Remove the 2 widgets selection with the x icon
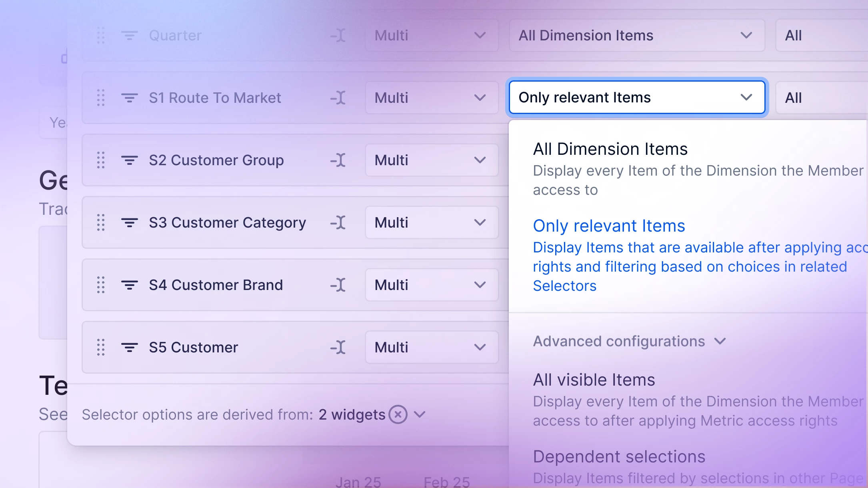The height and width of the screenshot is (488, 868). point(398,414)
